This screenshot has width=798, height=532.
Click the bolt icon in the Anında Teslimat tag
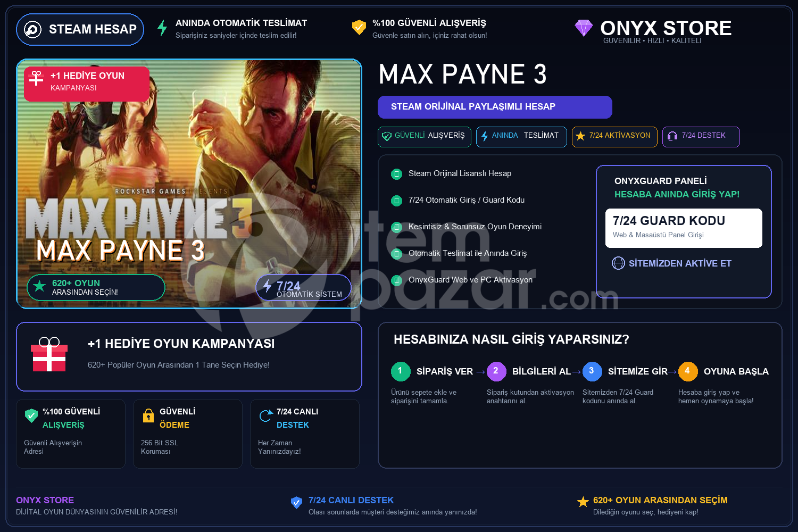click(485, 136)
